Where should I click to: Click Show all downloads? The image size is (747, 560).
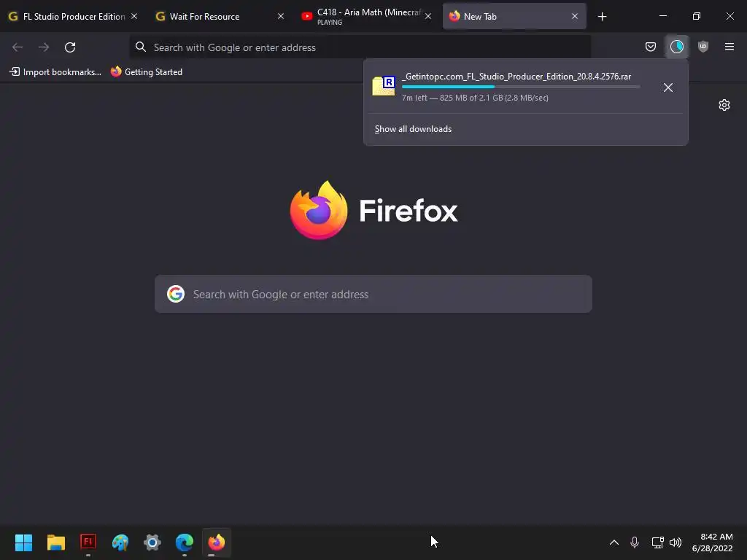click(x=413, y=129)
